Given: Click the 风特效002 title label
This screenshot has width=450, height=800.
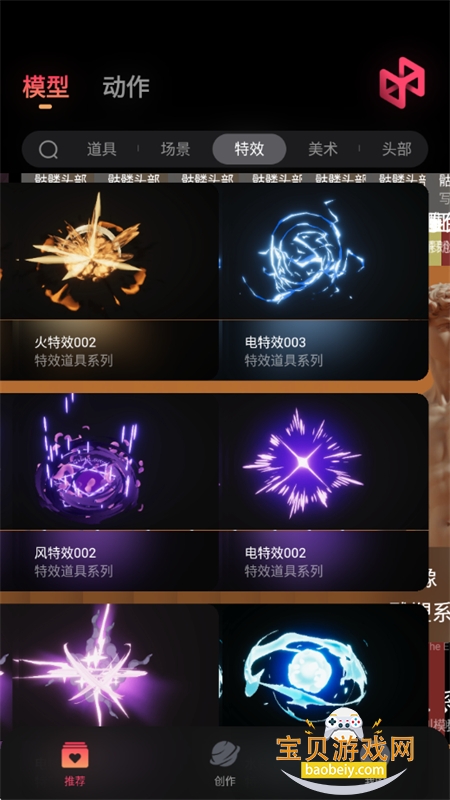Looking at the screenshot, I should pyautogui.click(x=65, y=553).
